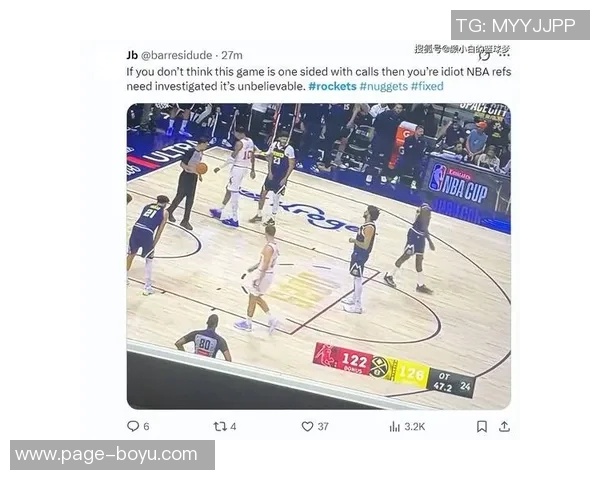Open the #rockets hashtag

tap(332, 86)
